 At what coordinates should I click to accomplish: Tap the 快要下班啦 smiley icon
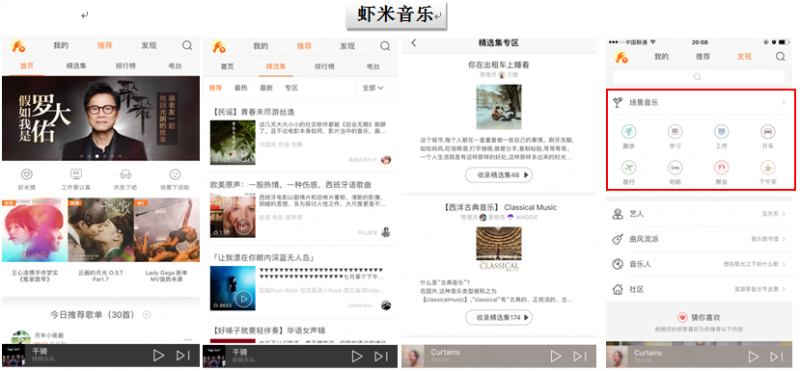click(175, 174)
